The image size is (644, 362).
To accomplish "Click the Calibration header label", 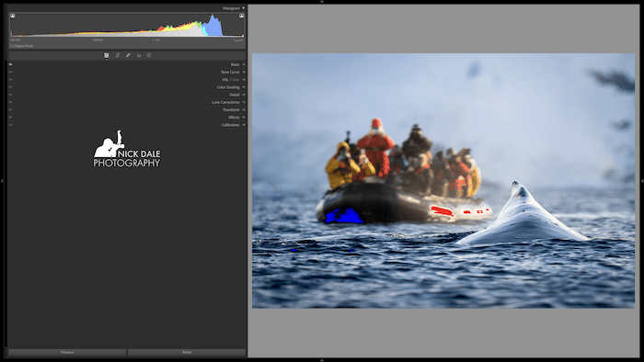I will (230, 125).
